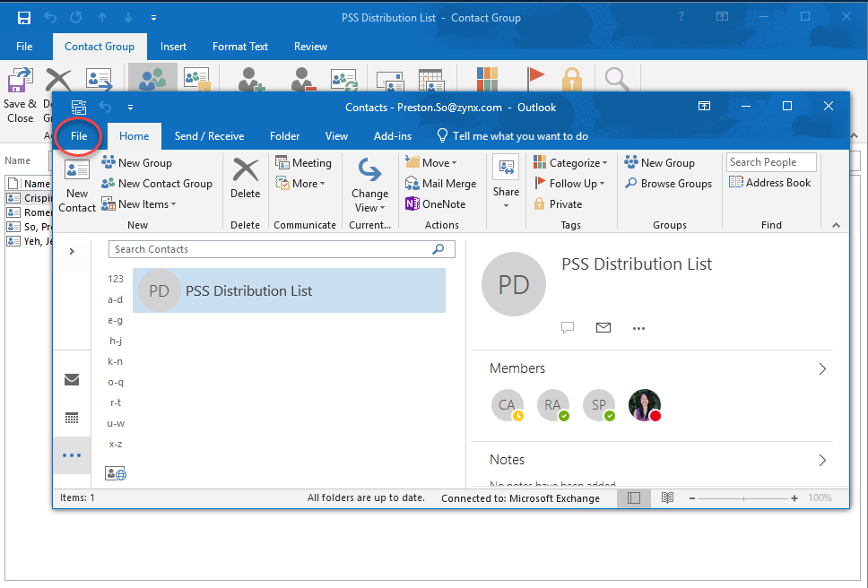Click Follow Up flag in Contact Group ribbon
Image resolution: width=868 pixels, height=588 pixels.
click(535, 79)
